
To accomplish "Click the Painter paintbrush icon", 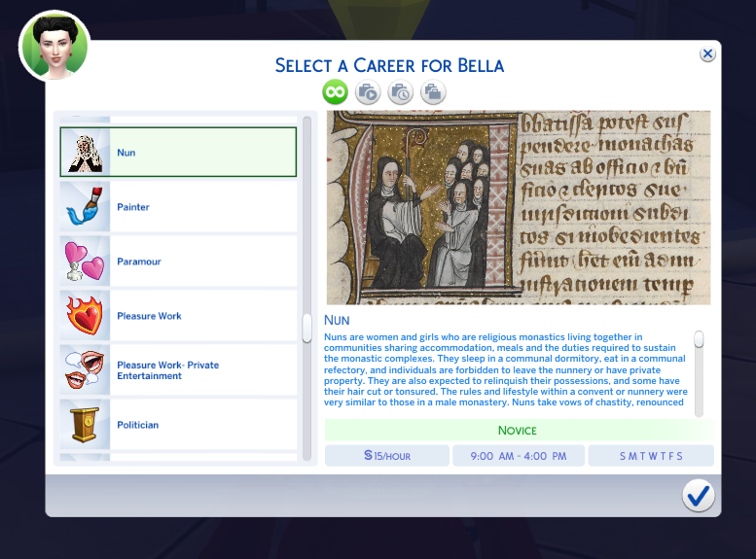I will coord(85,207).
